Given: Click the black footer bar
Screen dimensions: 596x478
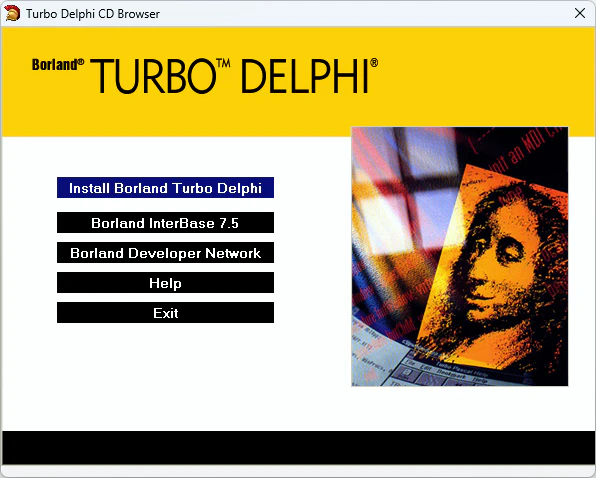Looking at the screenshot, I should (298, 448).
